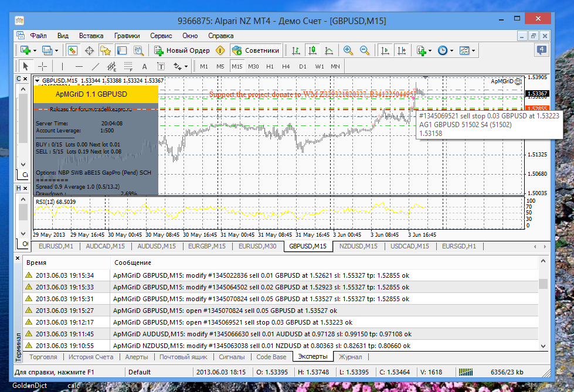The height and width of the screenshot is (392, 574).
Task: Select the Cursor arrow tool
Action: pyautogui.click(x=25, y=66)
